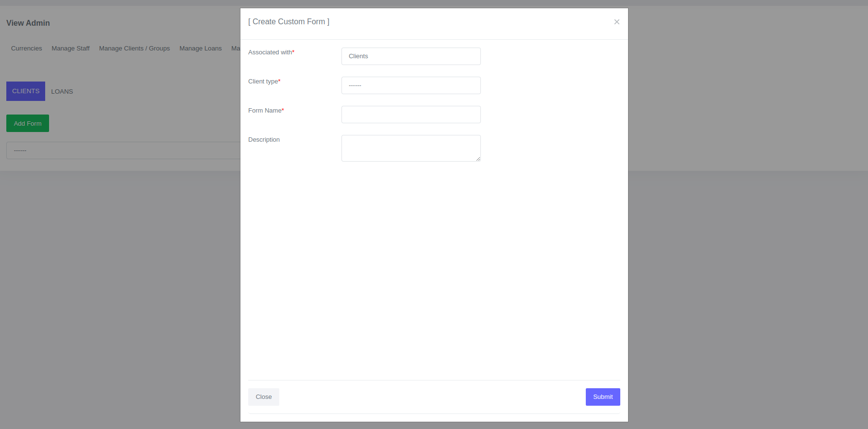Viewport: 868px width, 429px height.
Task: Click the green Add Form button
Action: (x=28, y=123)
